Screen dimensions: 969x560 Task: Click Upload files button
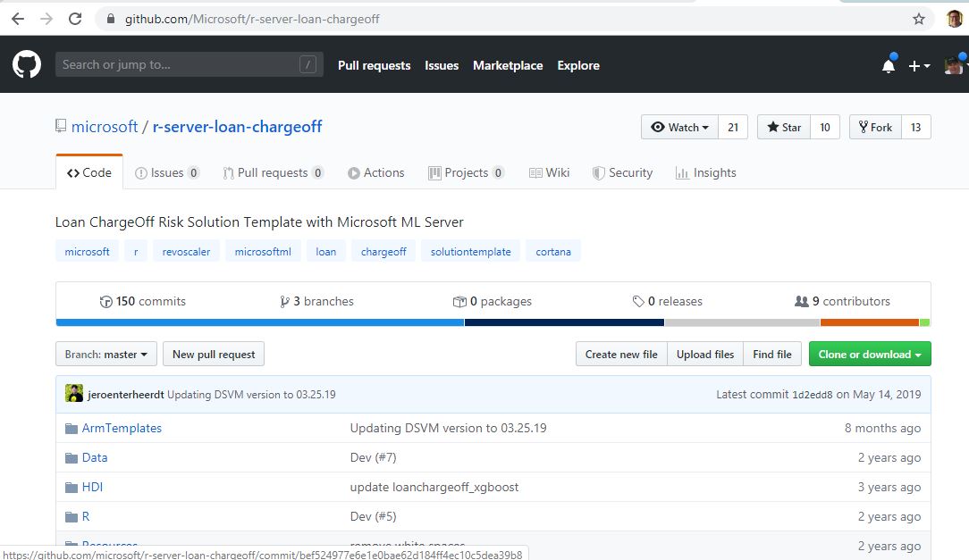705,355
